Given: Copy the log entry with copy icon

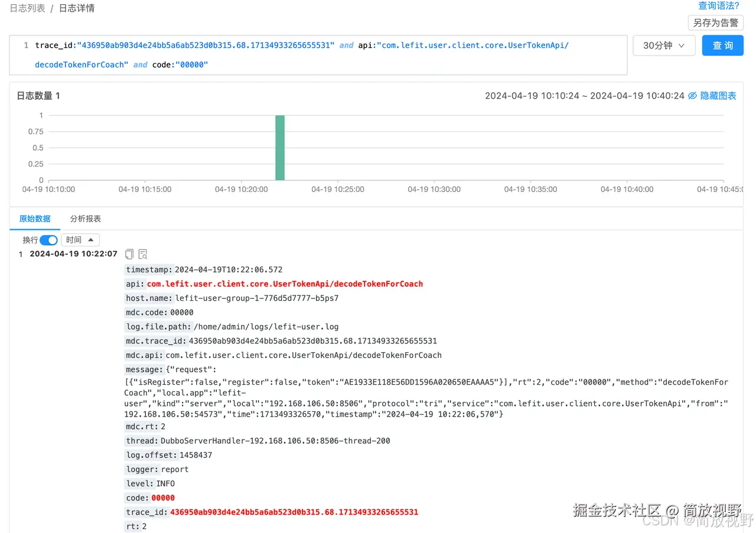Looking at the screenshot, I should pyautogui.click(x=129, y=254).
